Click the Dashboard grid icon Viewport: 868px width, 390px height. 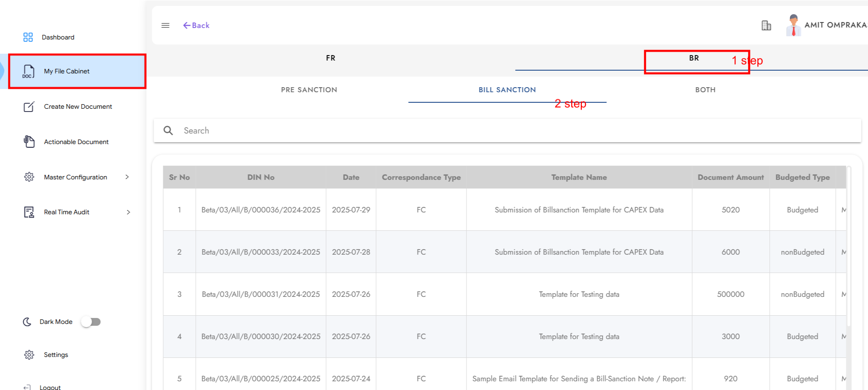(x=28, y=37)
